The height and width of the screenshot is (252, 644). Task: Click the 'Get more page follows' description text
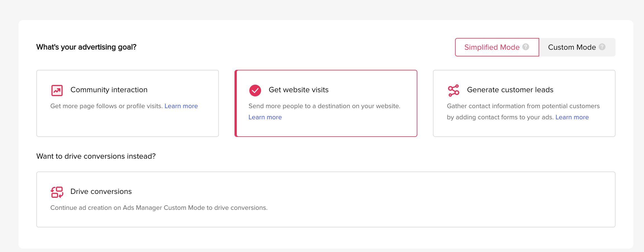tap(106, 106)
